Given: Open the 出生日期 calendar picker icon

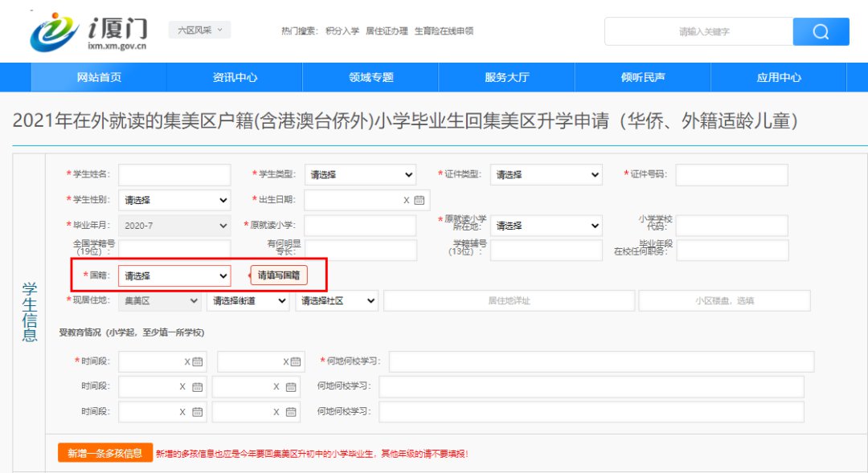Looking at the screenshot, I should point(419,201).
